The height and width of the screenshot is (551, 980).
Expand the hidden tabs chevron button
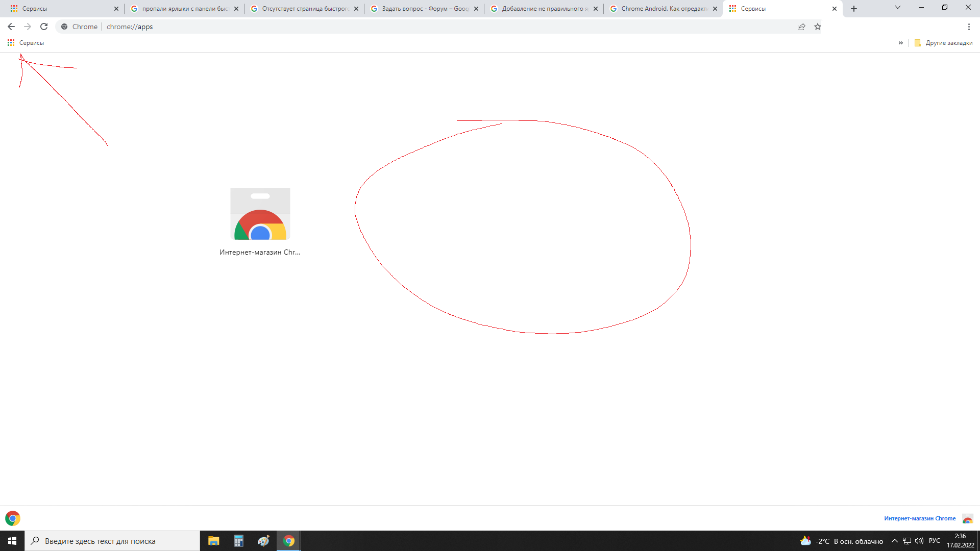897,8
